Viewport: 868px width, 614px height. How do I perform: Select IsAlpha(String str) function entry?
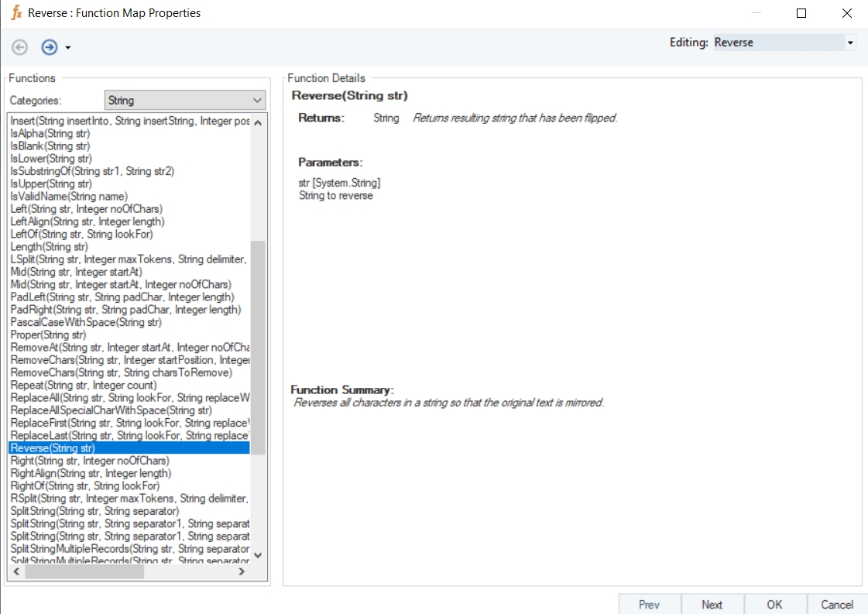[x=50, y=133]
